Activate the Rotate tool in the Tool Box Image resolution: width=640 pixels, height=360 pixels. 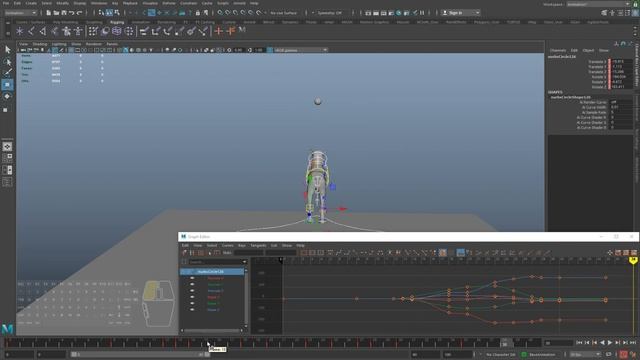tap(7, 96)
